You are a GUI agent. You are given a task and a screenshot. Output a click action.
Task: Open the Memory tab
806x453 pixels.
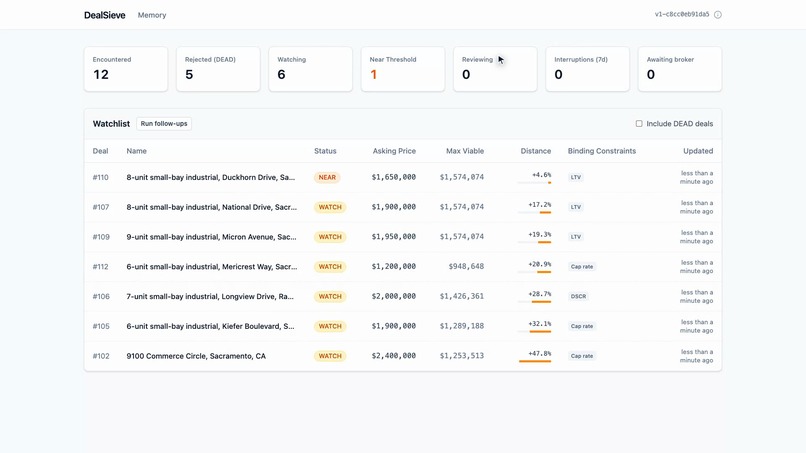pos(152,15)
